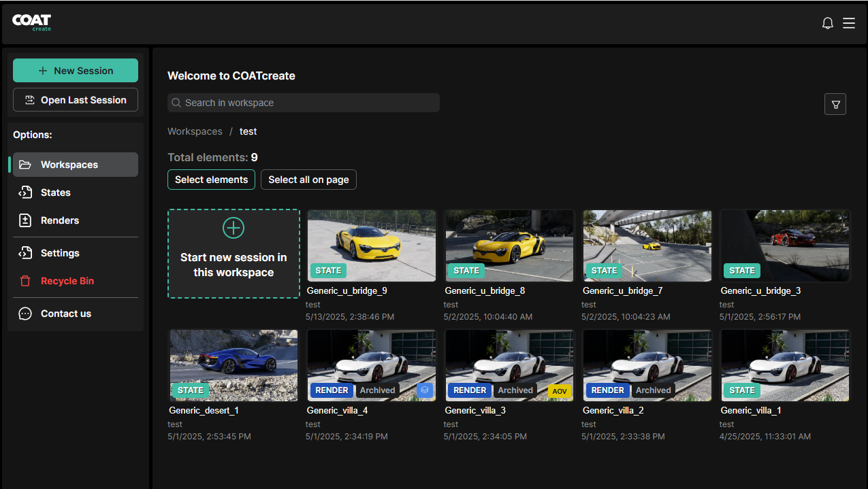Click Open Last Session button
868x489 pixels.
pyautogui.click(x=76, y=100)
